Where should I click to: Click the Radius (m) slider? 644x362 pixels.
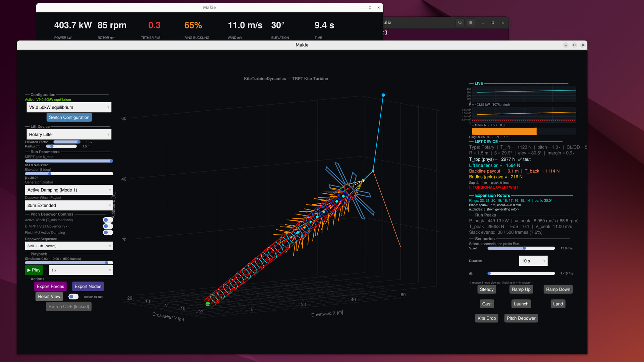61,146
